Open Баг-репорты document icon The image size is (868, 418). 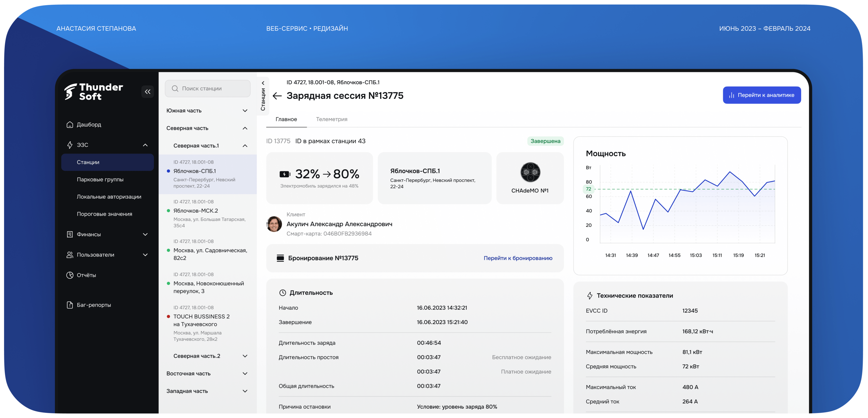coord(70,305)
